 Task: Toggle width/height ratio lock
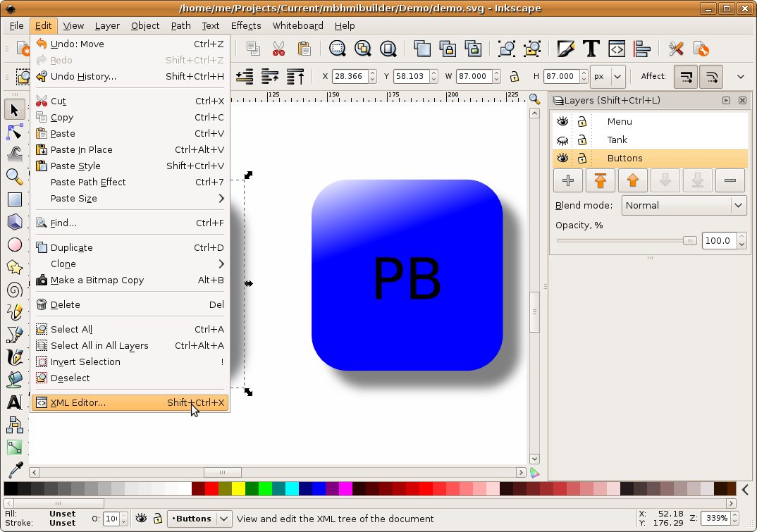(515, 76)
